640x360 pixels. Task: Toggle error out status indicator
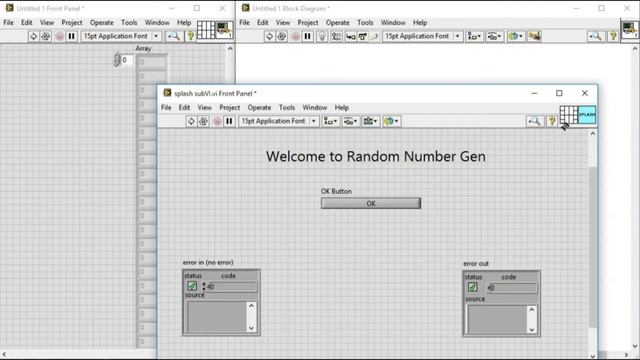pyautogui.click(x=472, y=287)
